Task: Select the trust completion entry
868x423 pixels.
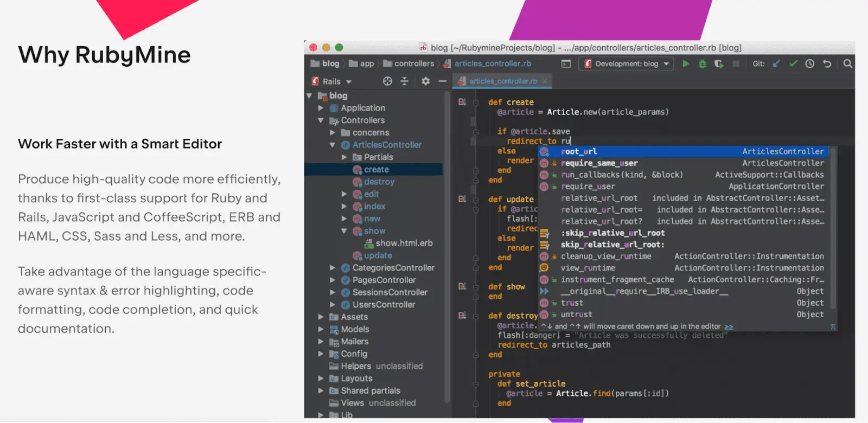Action: (684, 303)
